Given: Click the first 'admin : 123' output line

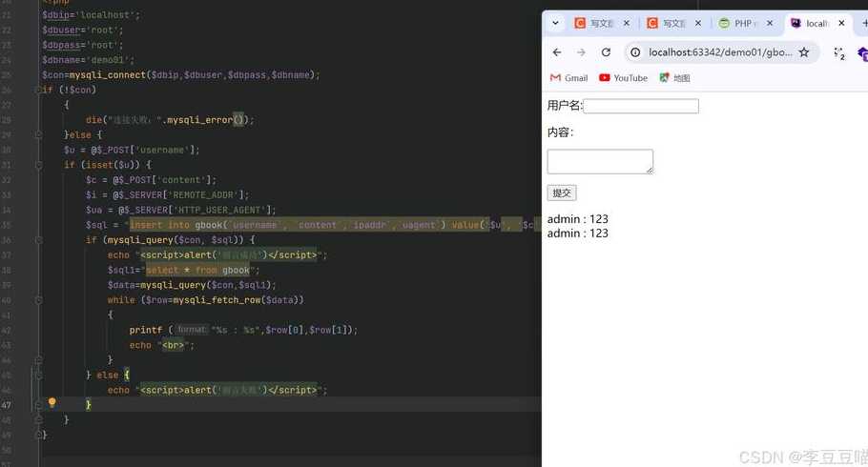Looking at the screenshot, I should 577,219.
